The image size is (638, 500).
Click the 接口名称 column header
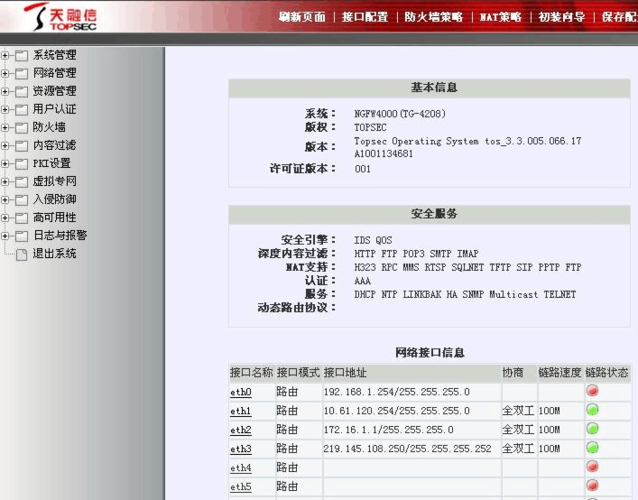(251, 373)
